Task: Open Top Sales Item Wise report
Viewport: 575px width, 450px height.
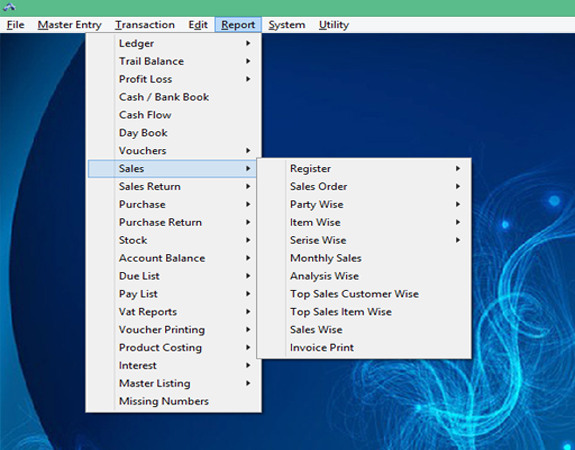Action: pyautogui.click(x=364, y=312)
